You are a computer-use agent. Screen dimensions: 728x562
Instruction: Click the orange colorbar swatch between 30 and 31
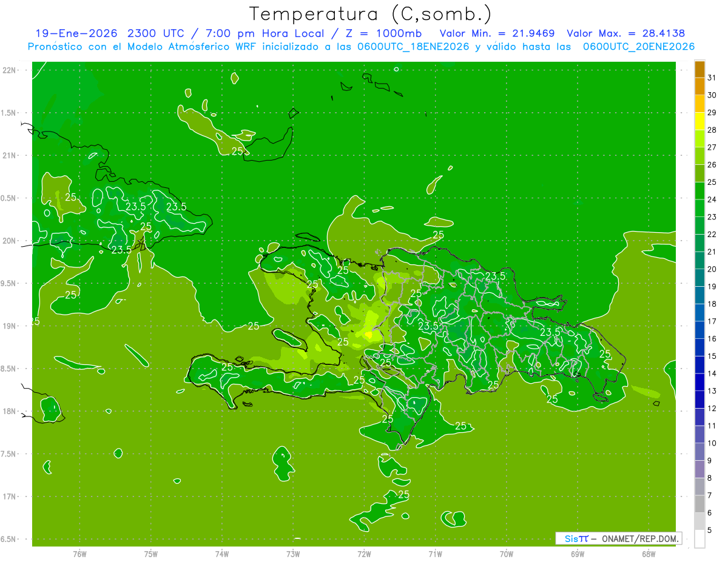click(x=699, y=86)
